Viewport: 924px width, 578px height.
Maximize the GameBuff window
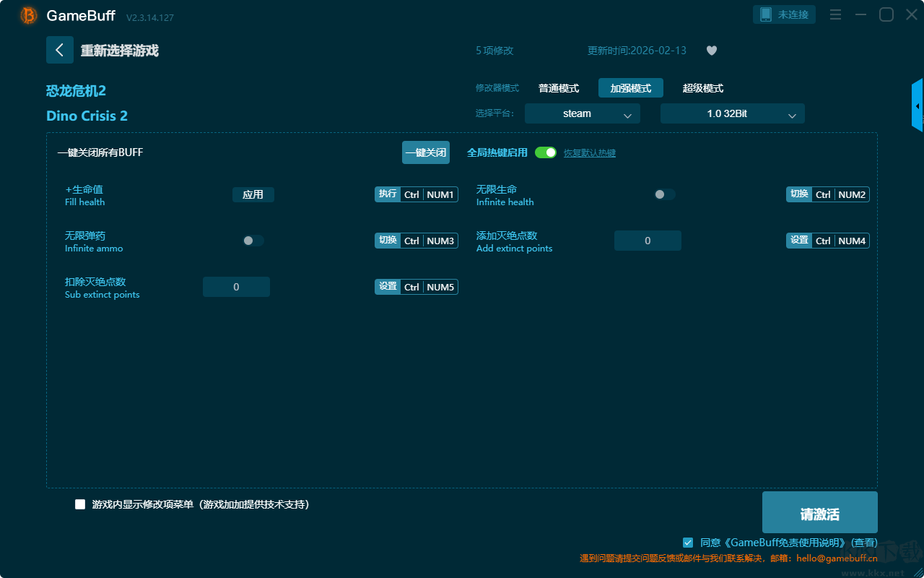tap(886, 15)
